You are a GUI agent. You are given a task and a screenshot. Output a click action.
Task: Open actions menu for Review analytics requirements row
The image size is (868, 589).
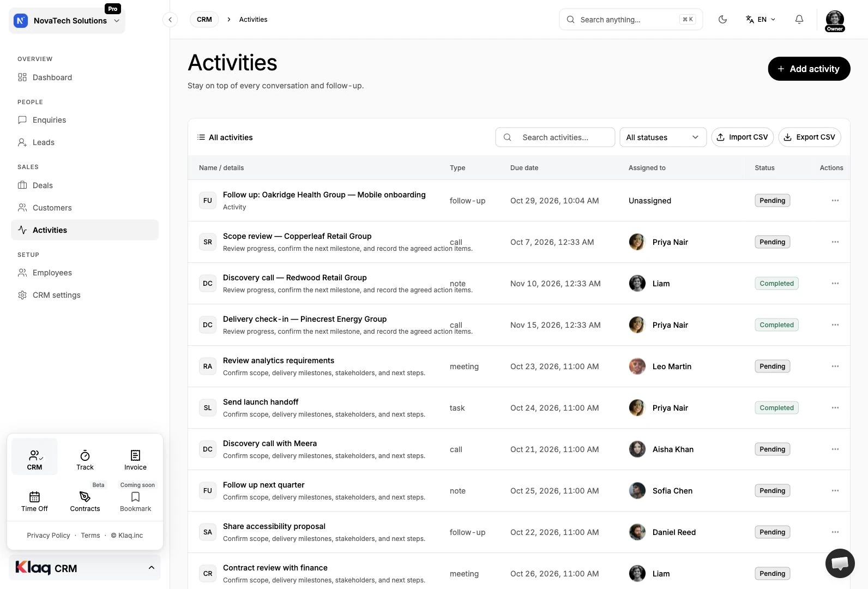click(x=835, y=366)
